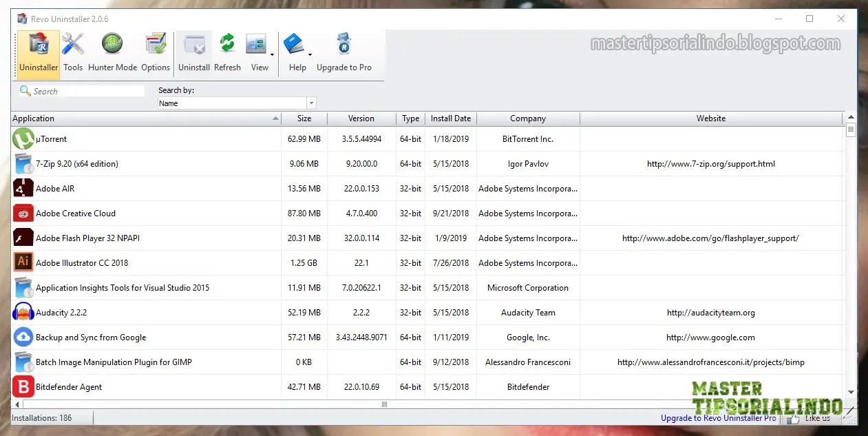
Task: Select the Audacity 2.2.2 headphones icon
Action: tap(23, 313)
